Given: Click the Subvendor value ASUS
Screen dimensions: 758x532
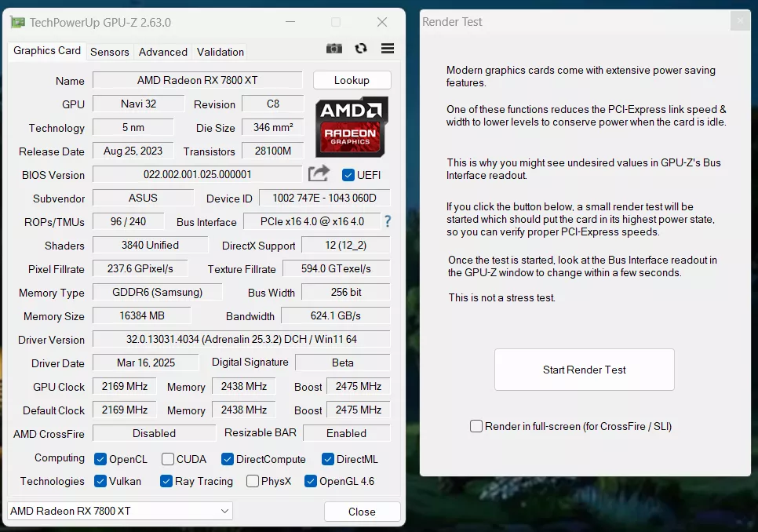Looking at the screenshot, I should tap(143, 198).
